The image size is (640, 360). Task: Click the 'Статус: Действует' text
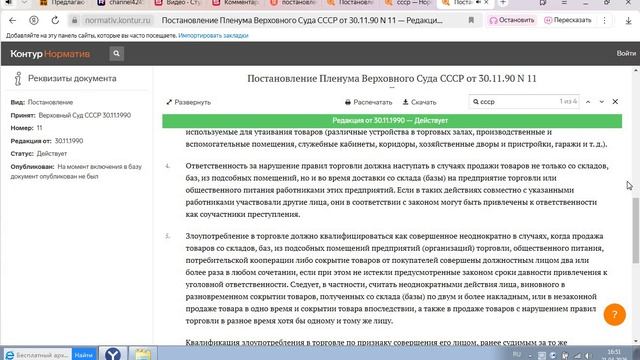click(x=39, y=153)
